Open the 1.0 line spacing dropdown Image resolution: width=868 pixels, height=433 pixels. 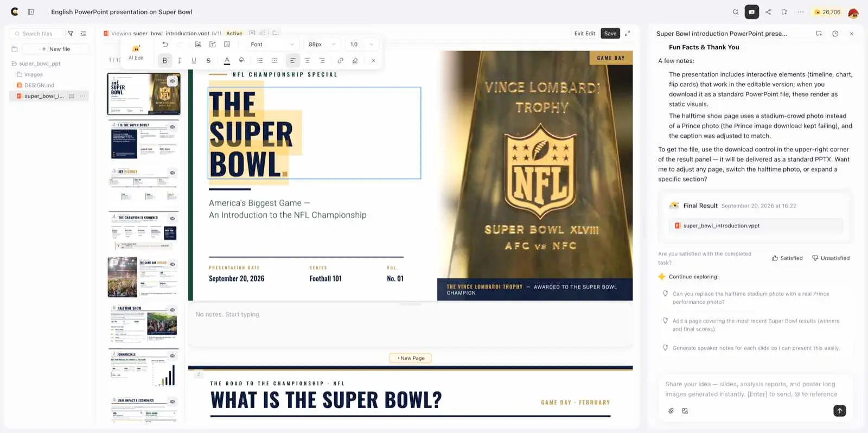pyautogui.click(x=362, y=44)
